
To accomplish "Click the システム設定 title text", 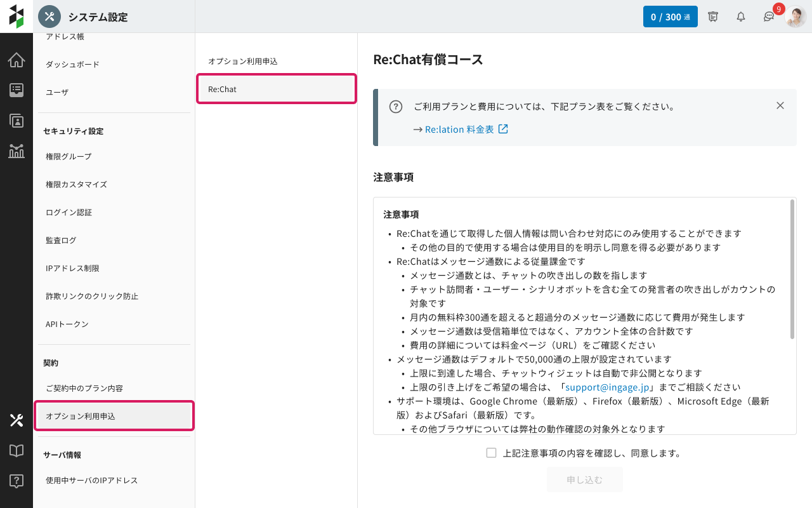I will [x=98, y=17].
